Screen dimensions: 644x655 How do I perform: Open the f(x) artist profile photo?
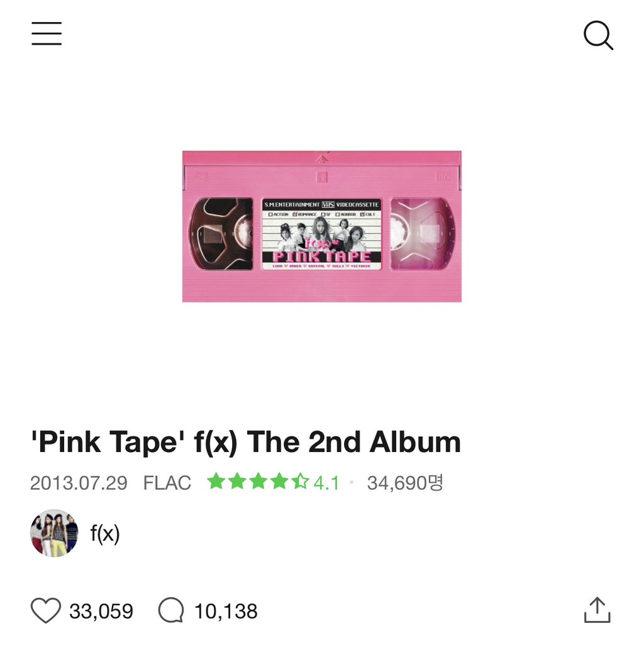click(54, 533)
